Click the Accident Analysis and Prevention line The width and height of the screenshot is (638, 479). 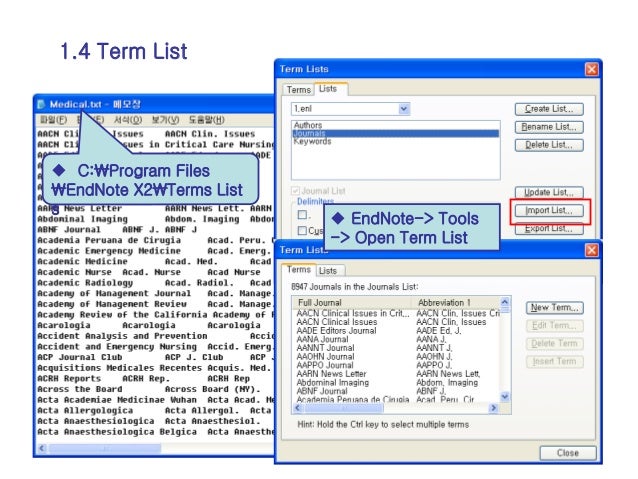155,336
